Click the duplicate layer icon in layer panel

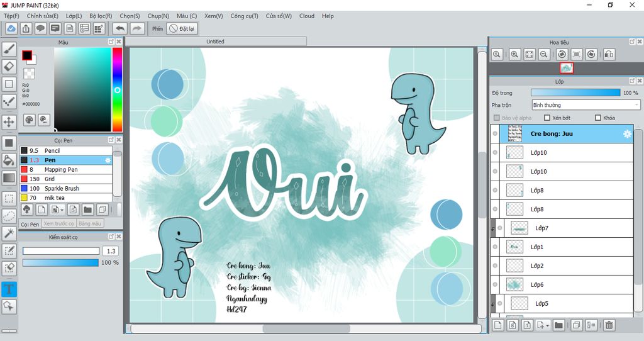pos(576,325)
